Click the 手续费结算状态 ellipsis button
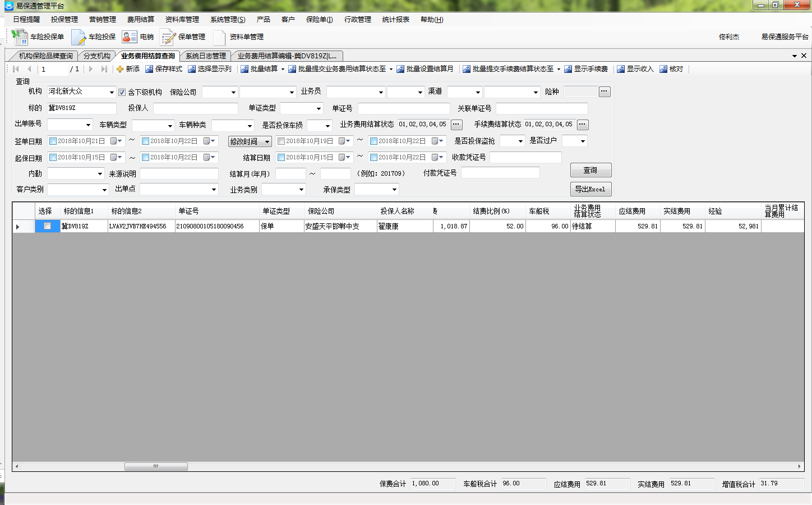 pos(583,125)
